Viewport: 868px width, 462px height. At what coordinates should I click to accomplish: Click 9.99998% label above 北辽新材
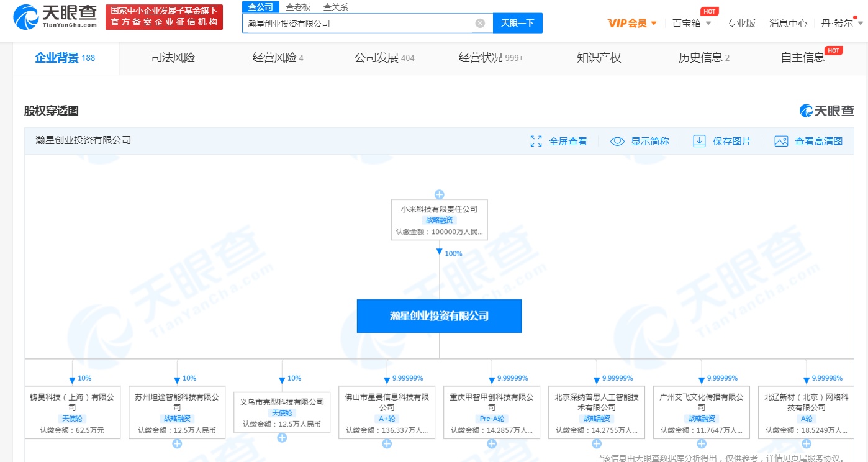827,378
